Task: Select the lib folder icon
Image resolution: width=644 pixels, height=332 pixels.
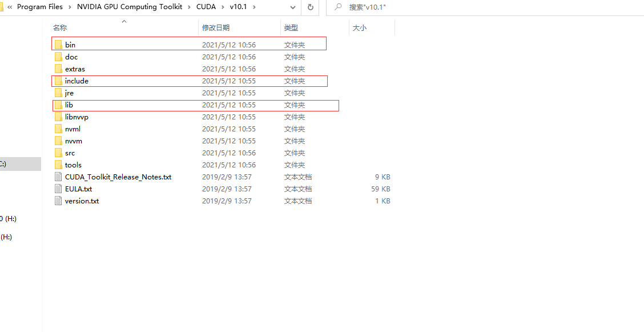Action: (x=58, y=105)
